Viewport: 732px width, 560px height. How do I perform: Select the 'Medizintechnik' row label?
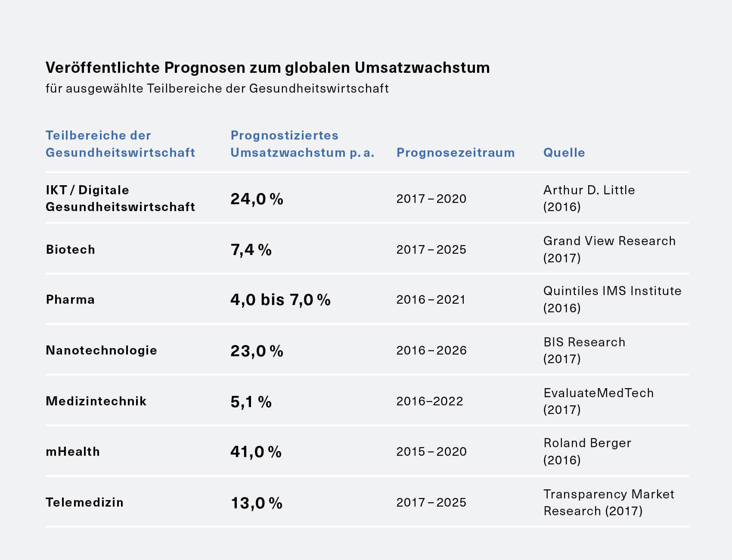point(96,401)
